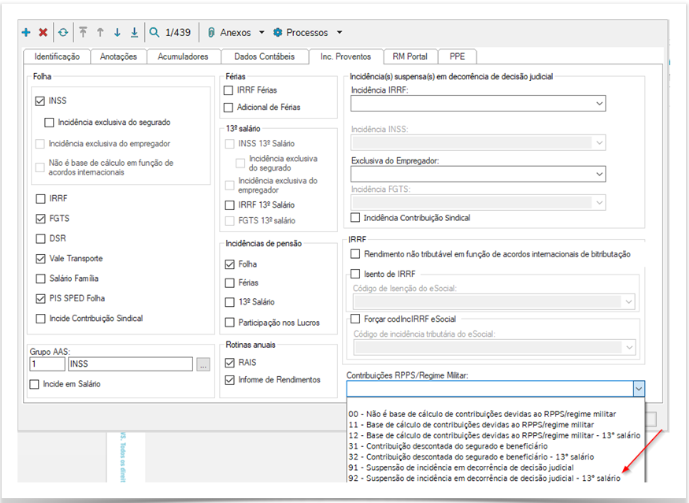Select the Inc. Proventos tab
Image resolution: width=689 pixels, height=503 pixels.
tap(346, 57)
